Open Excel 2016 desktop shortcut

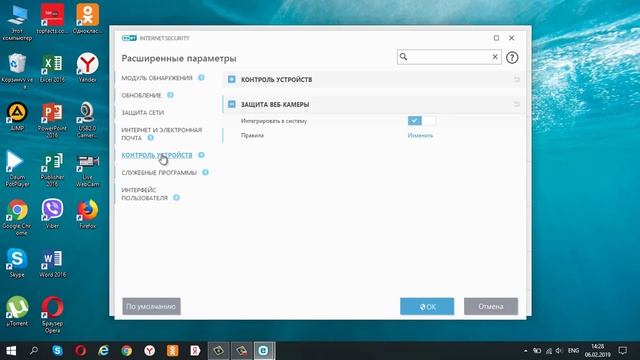pos(52,69)
